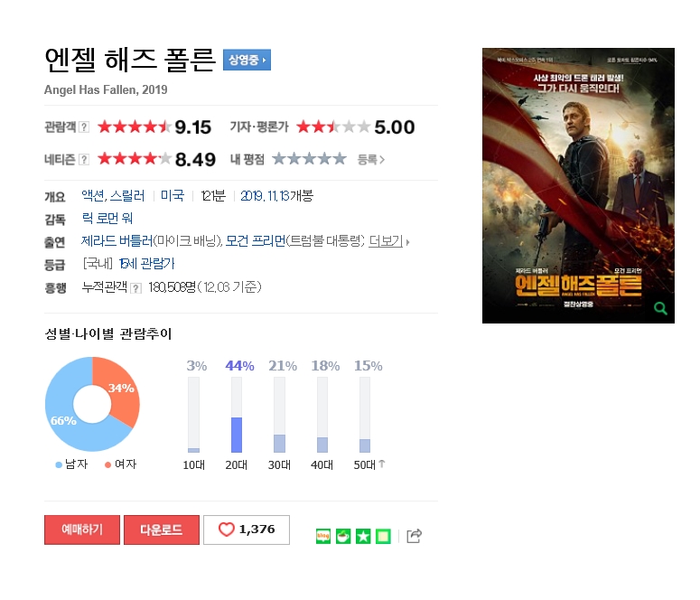Click the green memo square icon
The width and height of the screenshot is (700, 600).
tap(383, 536)
